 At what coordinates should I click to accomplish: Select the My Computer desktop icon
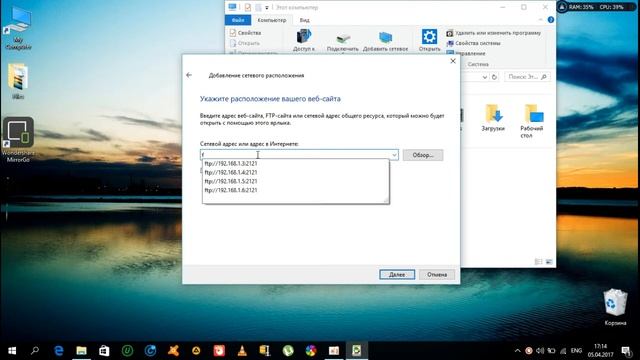tap(18, 29)
